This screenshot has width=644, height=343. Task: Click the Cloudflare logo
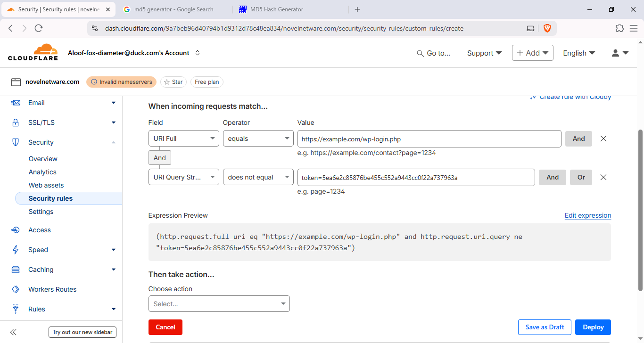coord(33,52)
